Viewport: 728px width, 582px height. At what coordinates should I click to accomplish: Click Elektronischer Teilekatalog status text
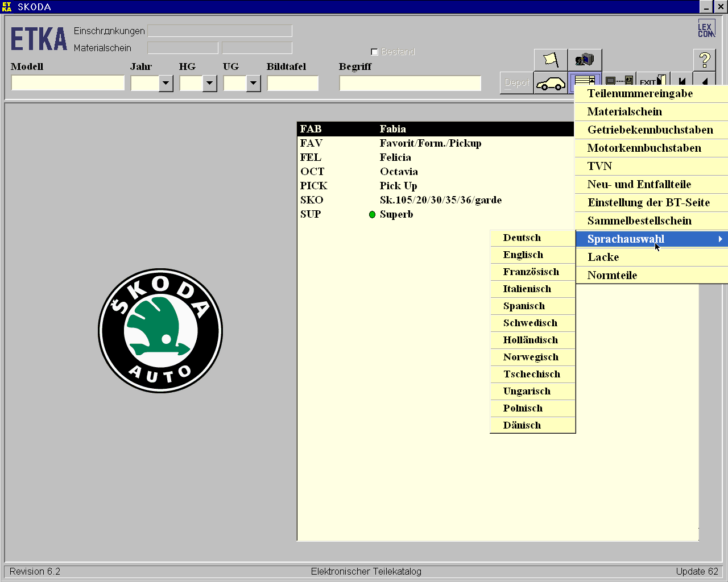pos(366,572)
